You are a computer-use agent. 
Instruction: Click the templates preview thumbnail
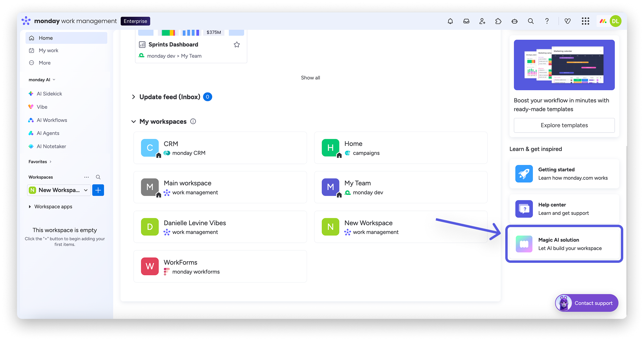point(564,65)
